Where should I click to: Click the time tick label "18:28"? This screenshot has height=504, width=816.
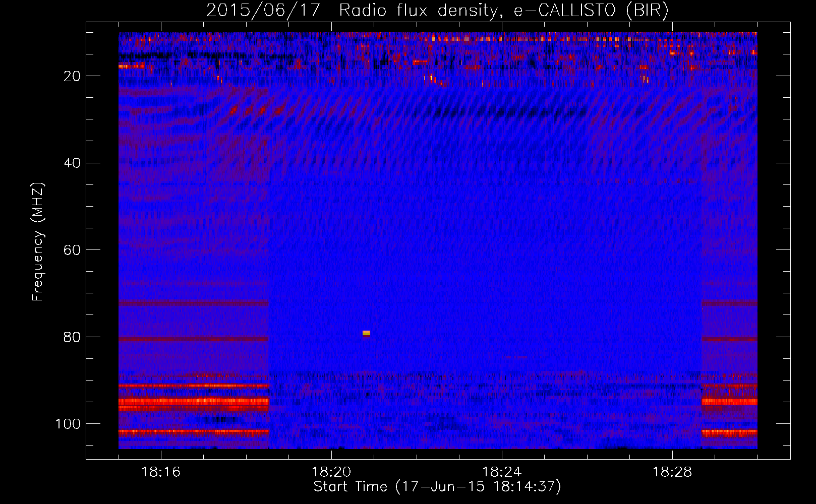tap(672, 472)
